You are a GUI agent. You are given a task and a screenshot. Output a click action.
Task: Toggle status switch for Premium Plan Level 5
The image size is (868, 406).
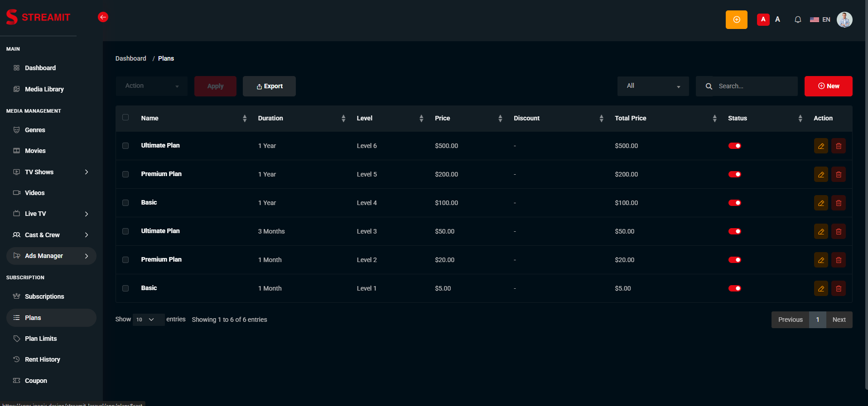734,174
